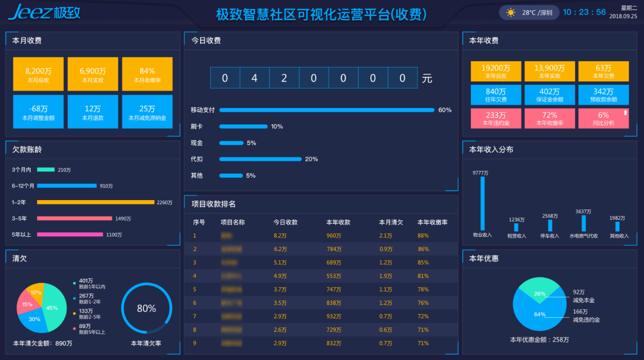Open the 8,200万 本月应收 card
The height and width of the screenshot is (360, 644).
(38, 74)
